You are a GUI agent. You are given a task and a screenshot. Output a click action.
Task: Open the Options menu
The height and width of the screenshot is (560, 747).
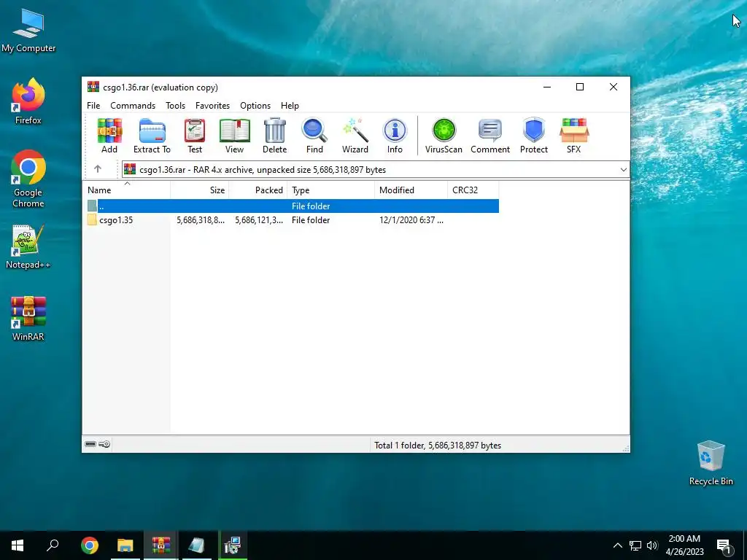pos(255,106)
